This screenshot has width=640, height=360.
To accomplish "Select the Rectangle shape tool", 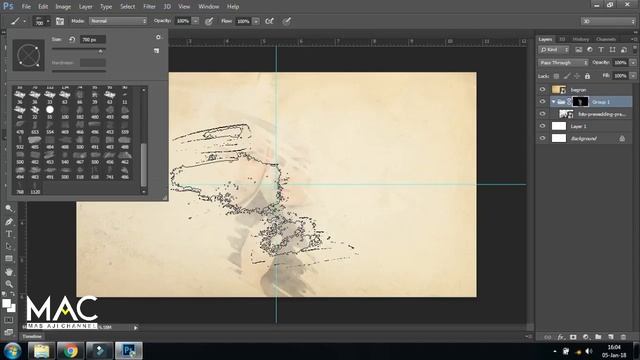I will pos(9,259).
